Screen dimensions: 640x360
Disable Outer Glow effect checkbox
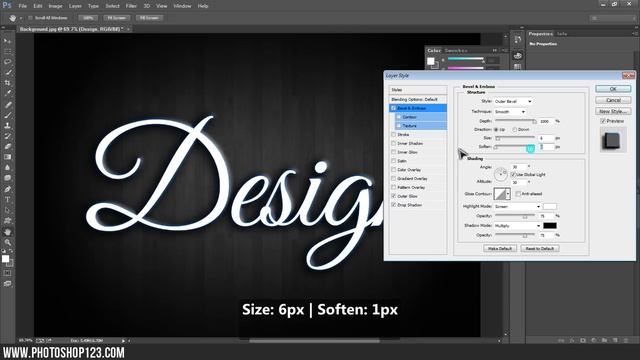[x=393, y=196]
